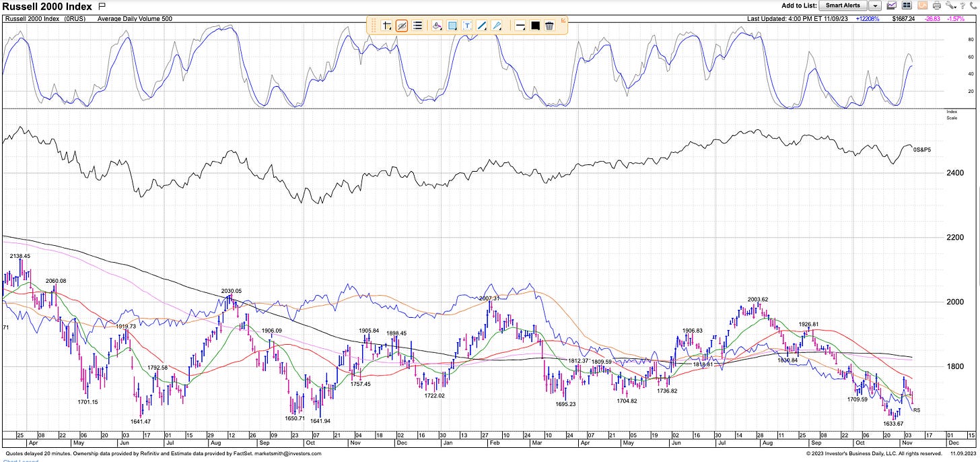Click the 0RUS symbol text
The image size is (980, 462).
pos(75,19)
